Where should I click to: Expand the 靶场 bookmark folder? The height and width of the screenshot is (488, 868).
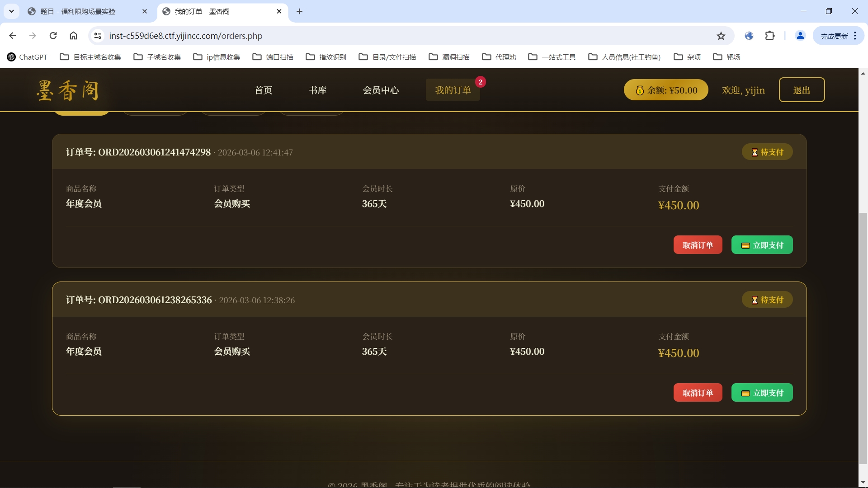tap(726, 57)
